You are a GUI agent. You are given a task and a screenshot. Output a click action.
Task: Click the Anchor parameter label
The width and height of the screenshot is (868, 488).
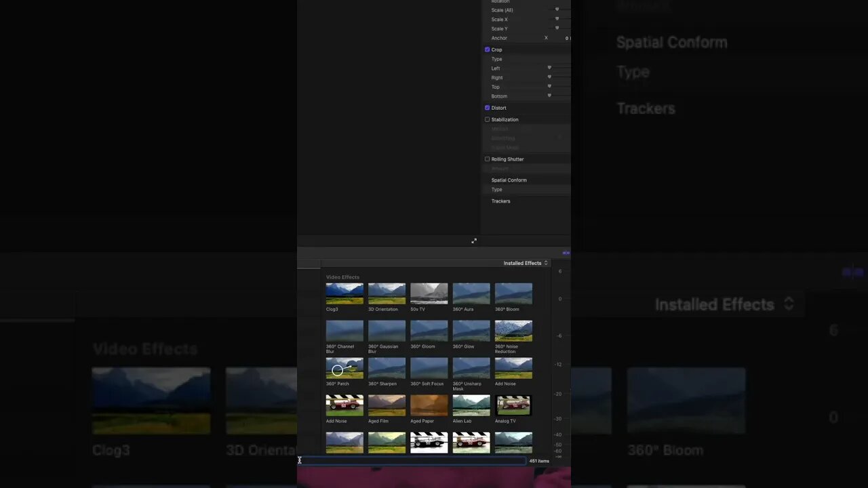(x=499, y=38)
